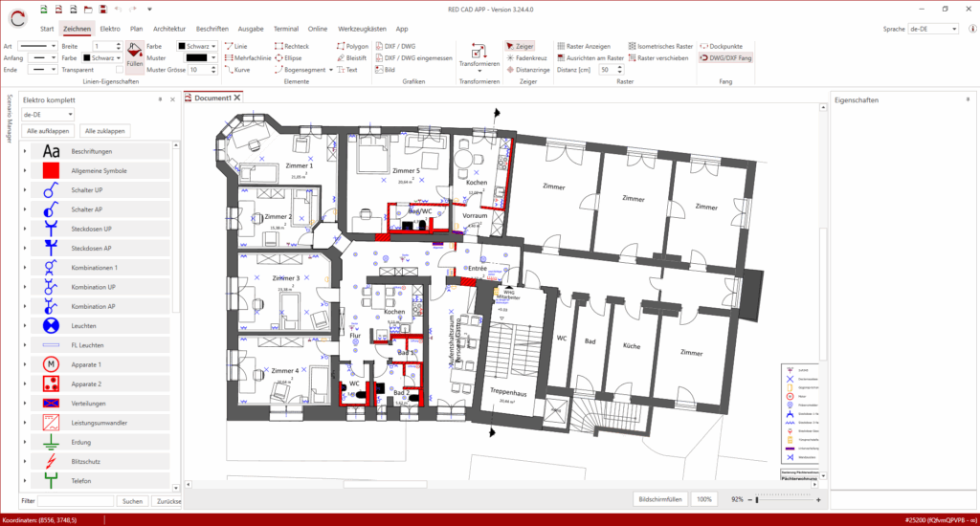Open the line Farbe Schwarz dropdown

point(101,58)
